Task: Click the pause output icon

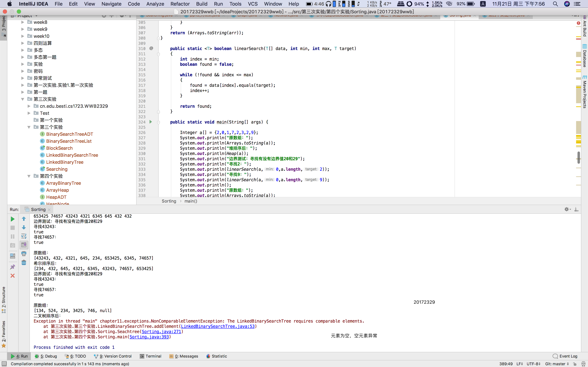Action: point(12,236)
